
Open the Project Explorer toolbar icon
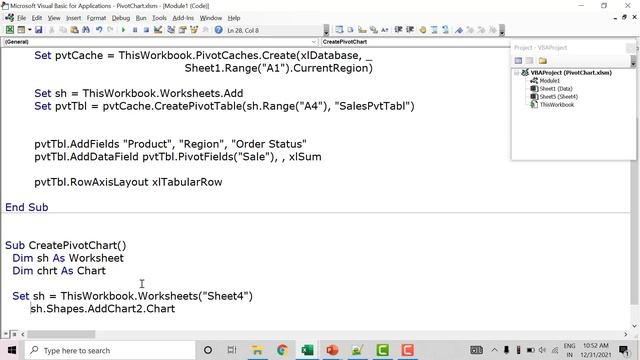coord(171,30)
